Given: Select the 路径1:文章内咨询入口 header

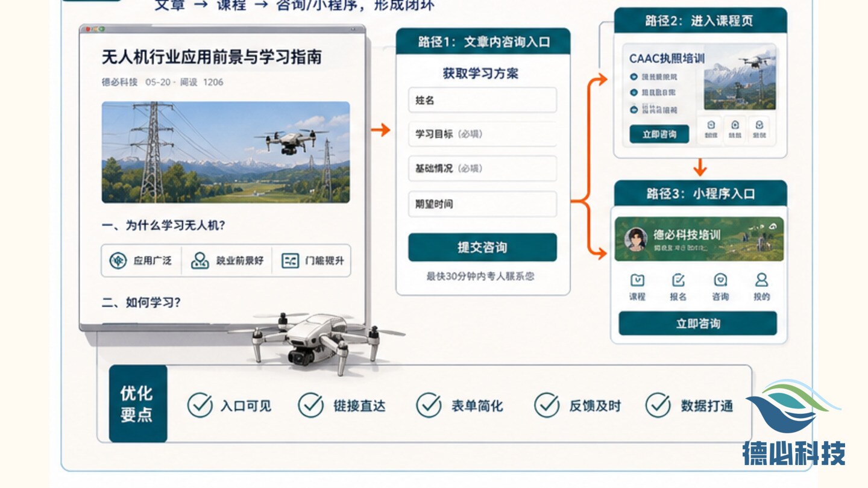Looking at the screenshot, I should tap(483, 42).
